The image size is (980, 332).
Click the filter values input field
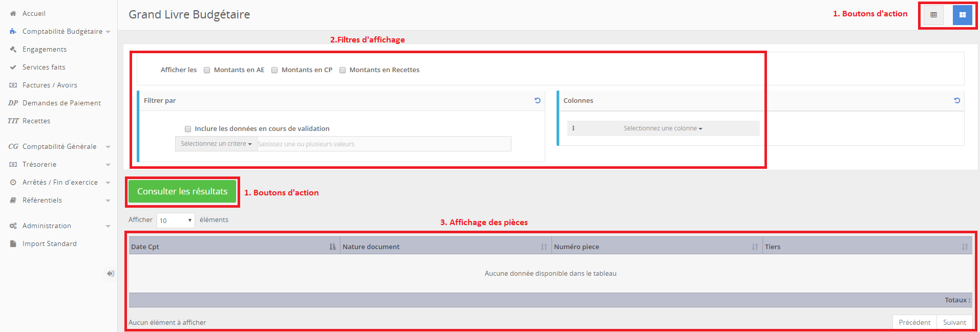383,144
